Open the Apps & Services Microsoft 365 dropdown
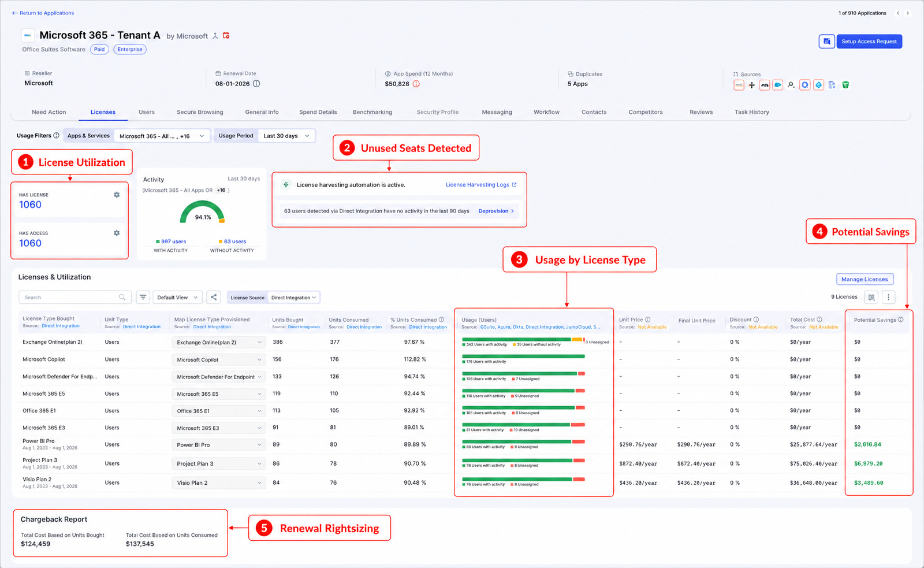 click(162, 136)
